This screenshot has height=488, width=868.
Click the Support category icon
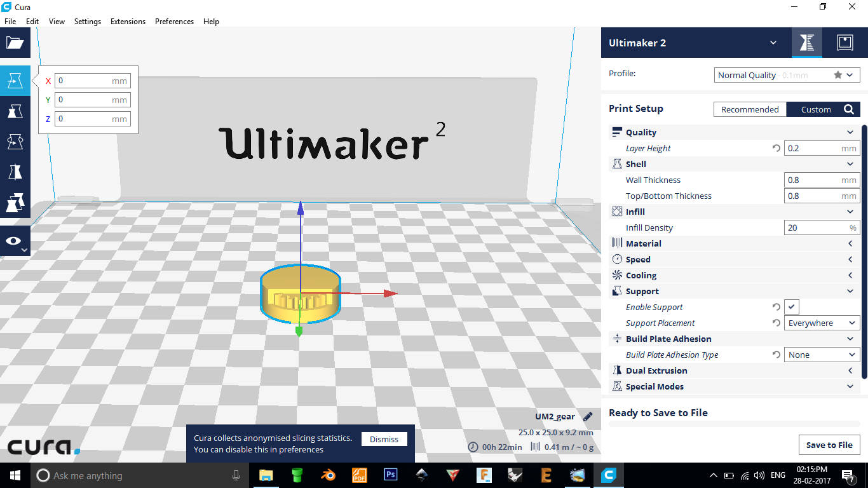click(x=616, y=291)
